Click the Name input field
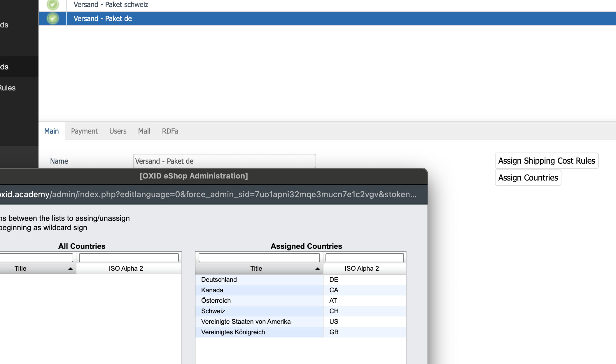Viewport: 616px width, 364px height. point(224,161)
